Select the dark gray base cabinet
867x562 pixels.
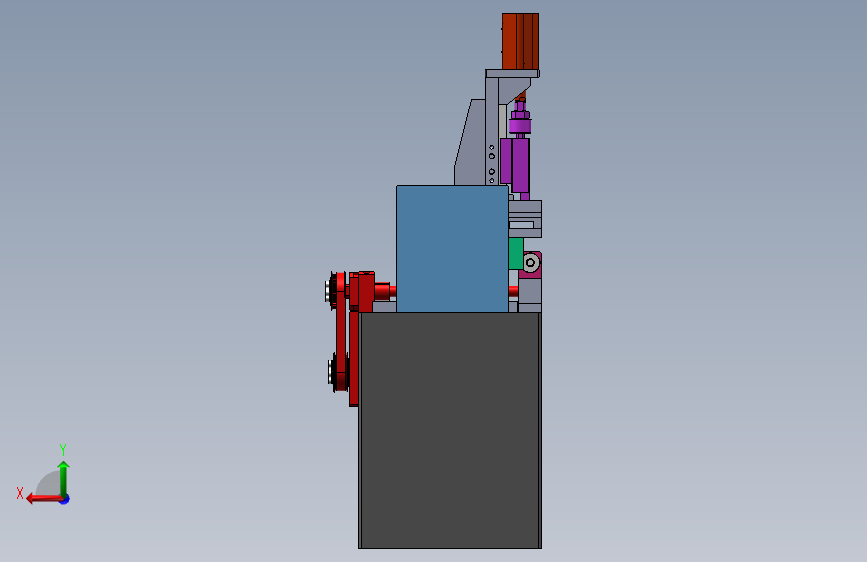pos(450,430)
